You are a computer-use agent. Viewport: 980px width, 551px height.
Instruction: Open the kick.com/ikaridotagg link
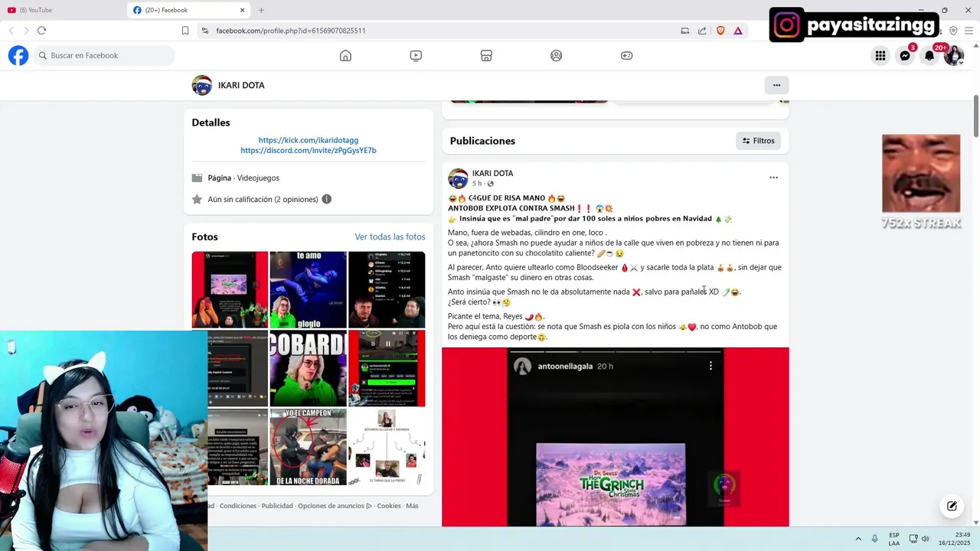click(x=309, y=140)
